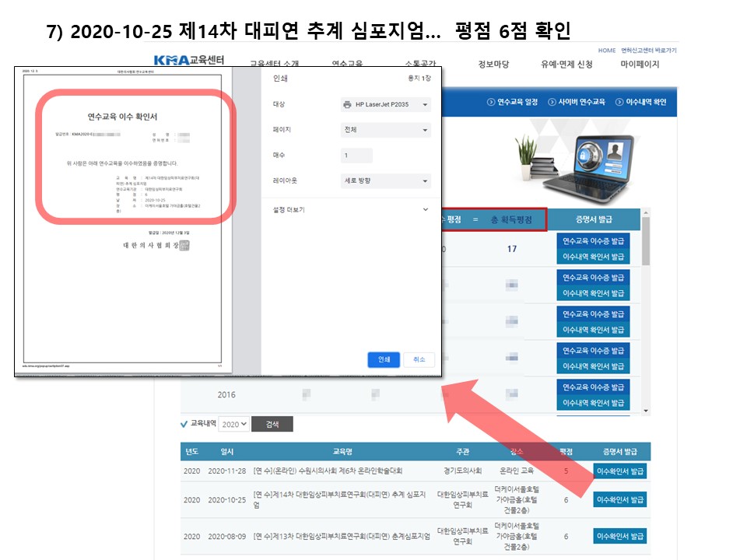Click the printer icon beside HP LaserJet P2035
Image resolution: width=747 pixels, height=560 pixels.
click(x=347, y=104)
